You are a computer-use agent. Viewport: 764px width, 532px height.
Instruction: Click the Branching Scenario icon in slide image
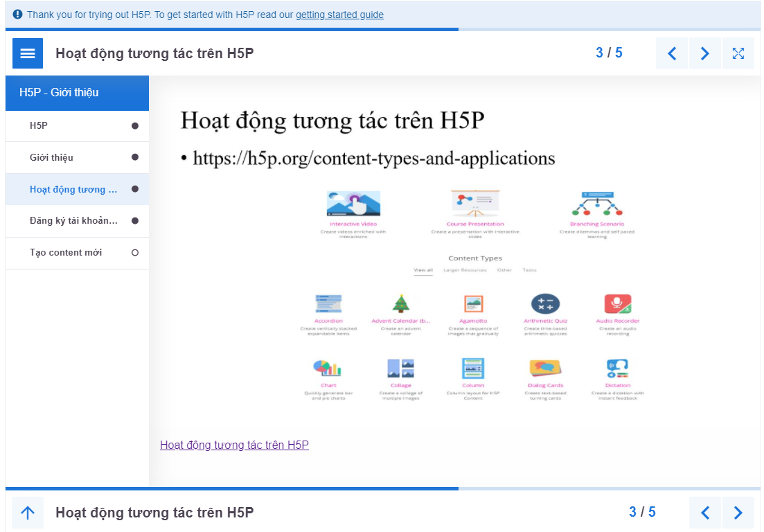(597, 204)
